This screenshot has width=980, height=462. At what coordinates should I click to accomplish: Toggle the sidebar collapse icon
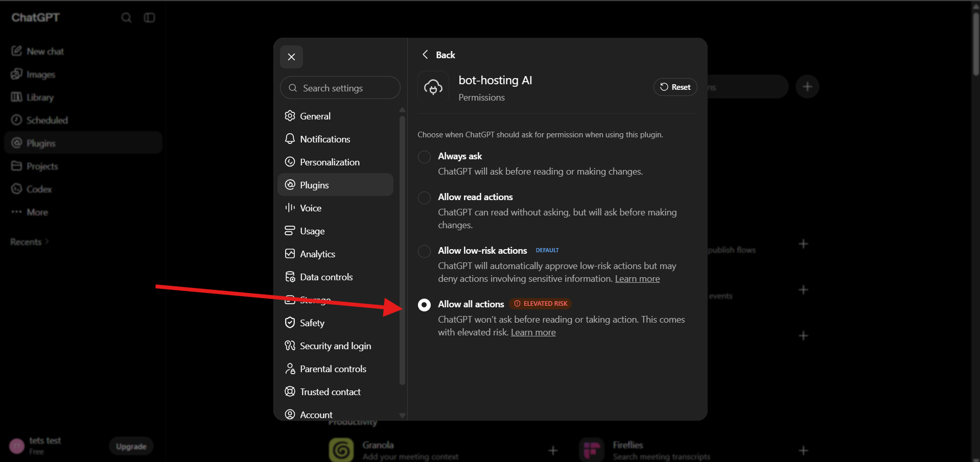pyautogui.click(x=149, y=18)
